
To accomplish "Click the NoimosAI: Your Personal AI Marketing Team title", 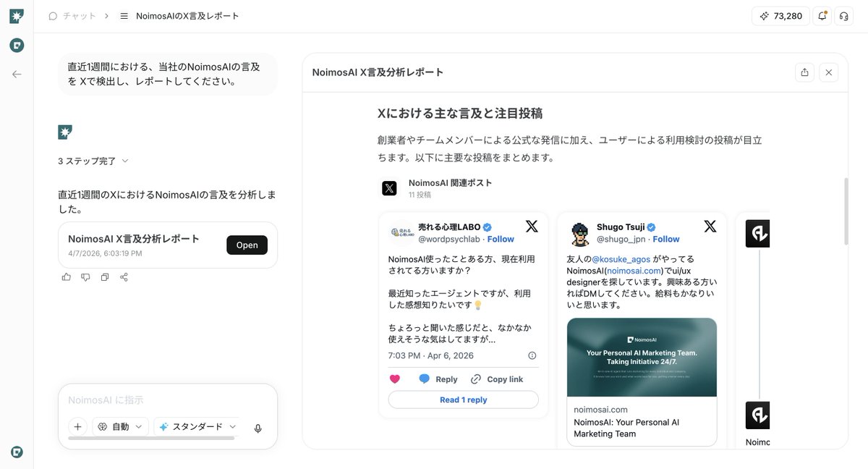I will point(626,428).
